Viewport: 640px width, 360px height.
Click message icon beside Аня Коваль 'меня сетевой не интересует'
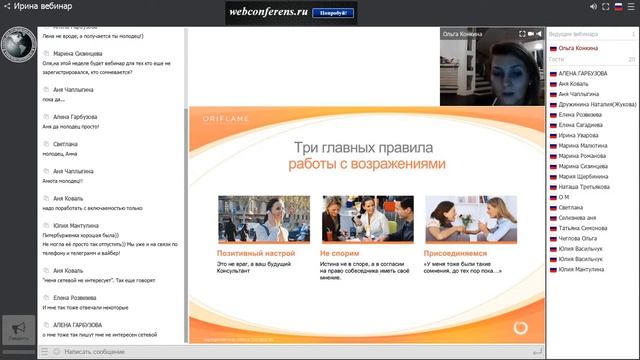point(46,270)
